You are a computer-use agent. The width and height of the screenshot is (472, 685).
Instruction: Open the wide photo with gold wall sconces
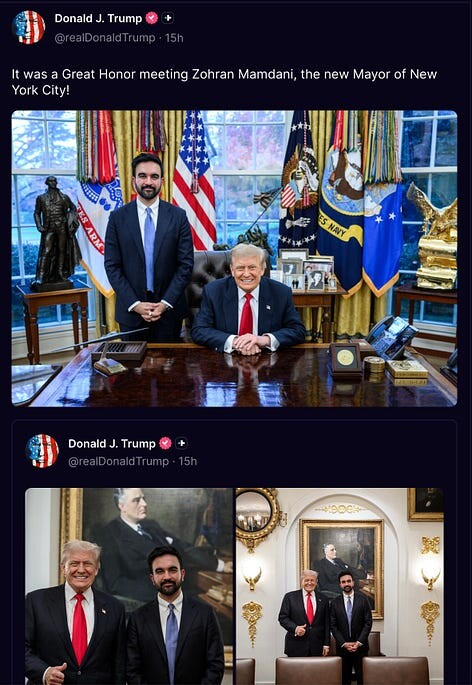point(340,586)
